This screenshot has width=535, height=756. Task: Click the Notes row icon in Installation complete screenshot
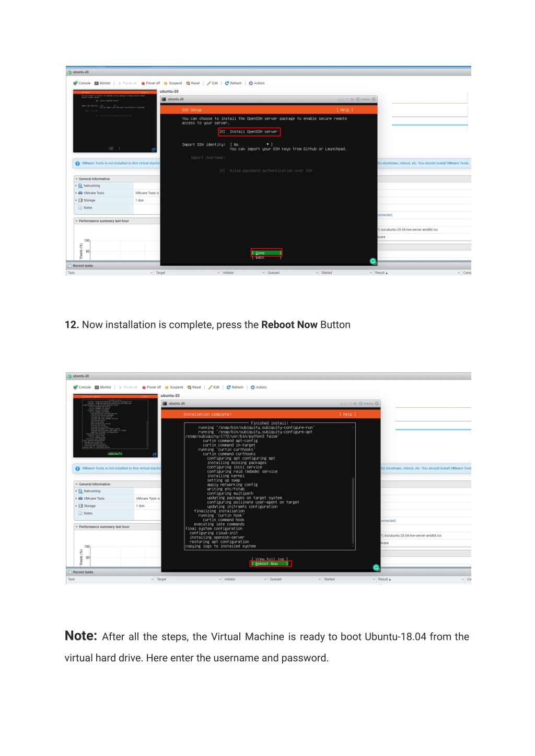coord(80,513)
